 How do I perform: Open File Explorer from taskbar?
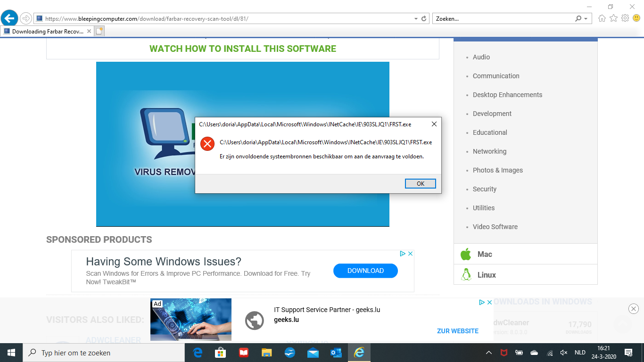[x=266, y=353]
